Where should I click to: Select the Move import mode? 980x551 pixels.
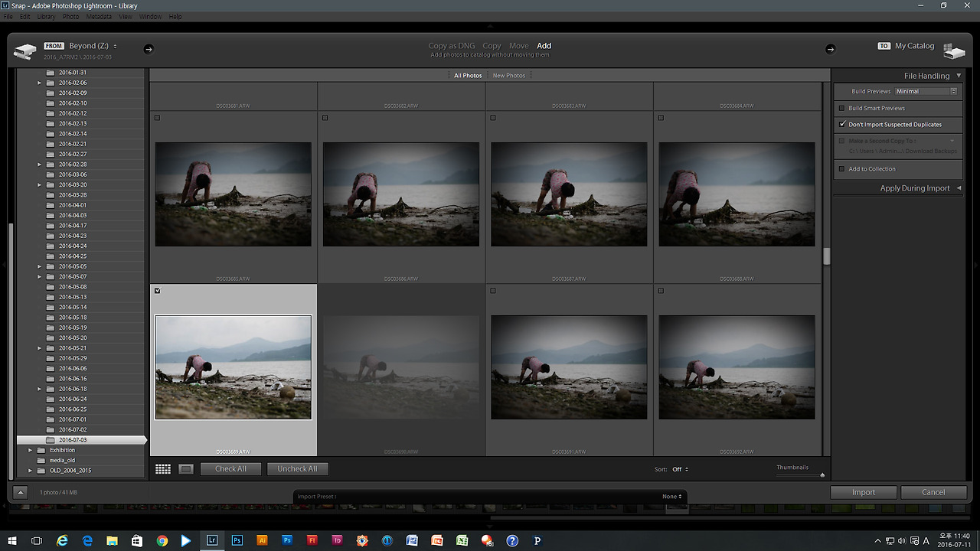point(519,46)
